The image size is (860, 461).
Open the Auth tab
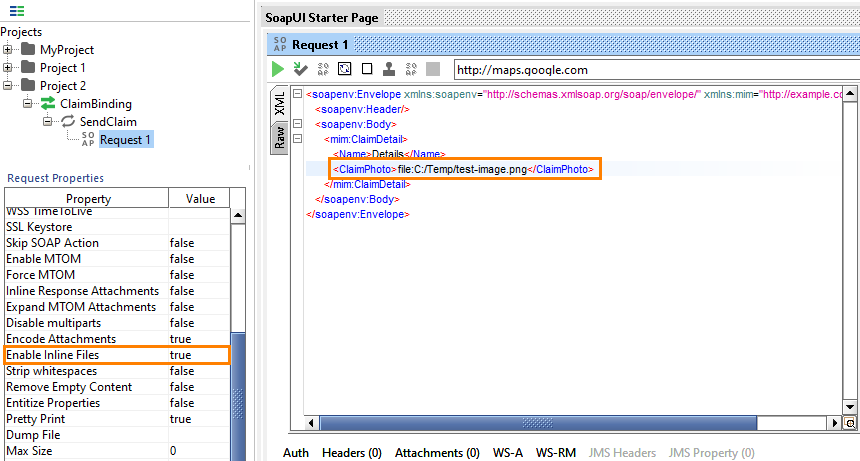(296, 453)
